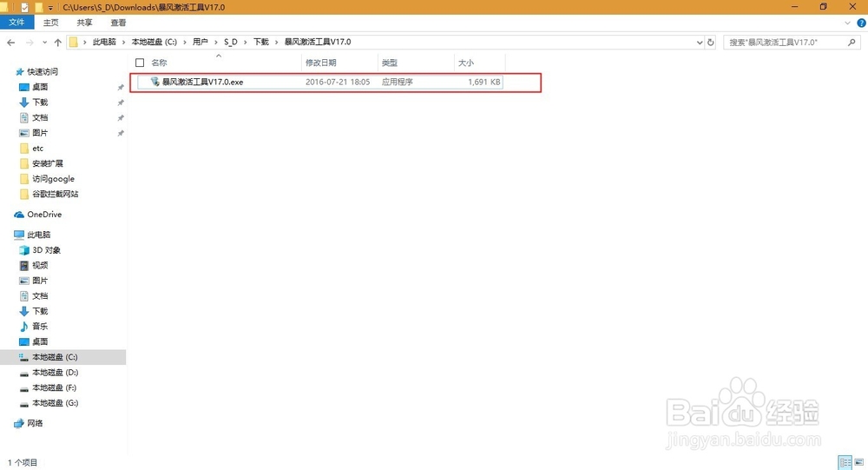The width and height of the screenshot is (868, 470).
Task: Click the back navigation arrow
Action: [11, 42]
